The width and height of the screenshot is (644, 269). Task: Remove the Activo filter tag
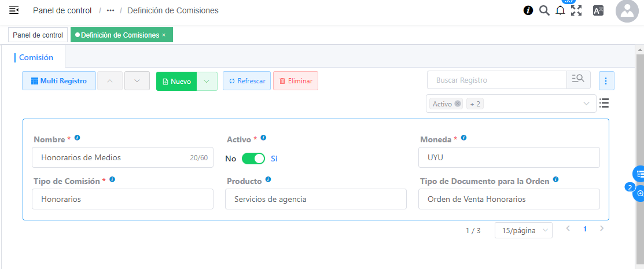click(x=458, y=104)
